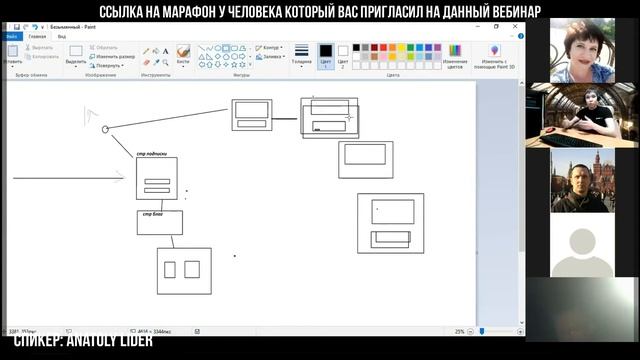640x360 pixels.
Task: Click the Crop button
Action: pos(104,47)
